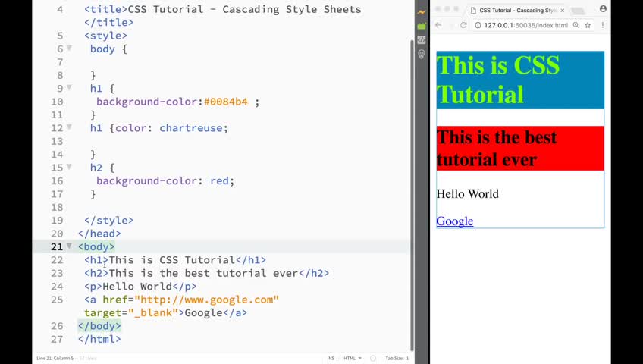Collapse the body CSS rule on line 6
The image size is (643, 364).
(69, 49)
